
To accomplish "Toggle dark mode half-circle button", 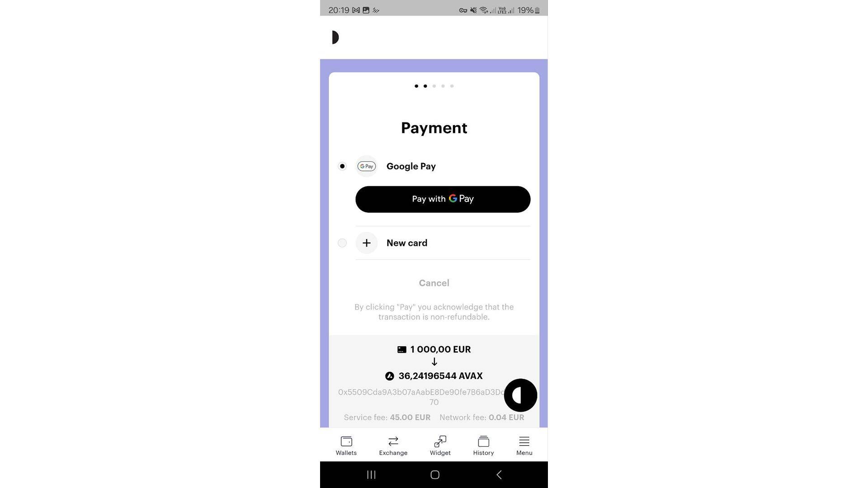I will coord(520,395).
